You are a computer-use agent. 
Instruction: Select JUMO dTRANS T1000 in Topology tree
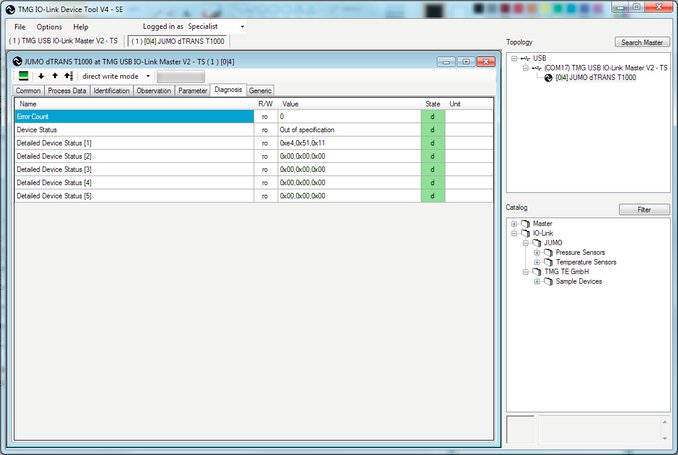pos(595,78)
